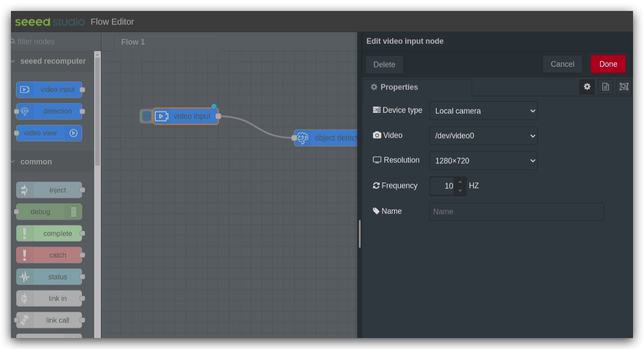The height and width of the screenshot is (349, 644).
Task: Click the 'HZ' unit label
Action: pos(474,186)
